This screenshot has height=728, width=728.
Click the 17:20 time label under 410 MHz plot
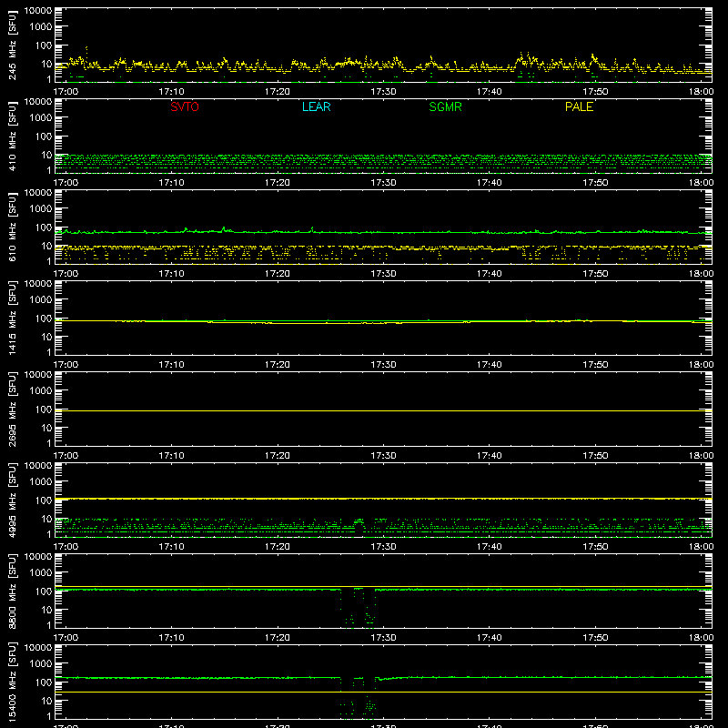pos(278,183)
